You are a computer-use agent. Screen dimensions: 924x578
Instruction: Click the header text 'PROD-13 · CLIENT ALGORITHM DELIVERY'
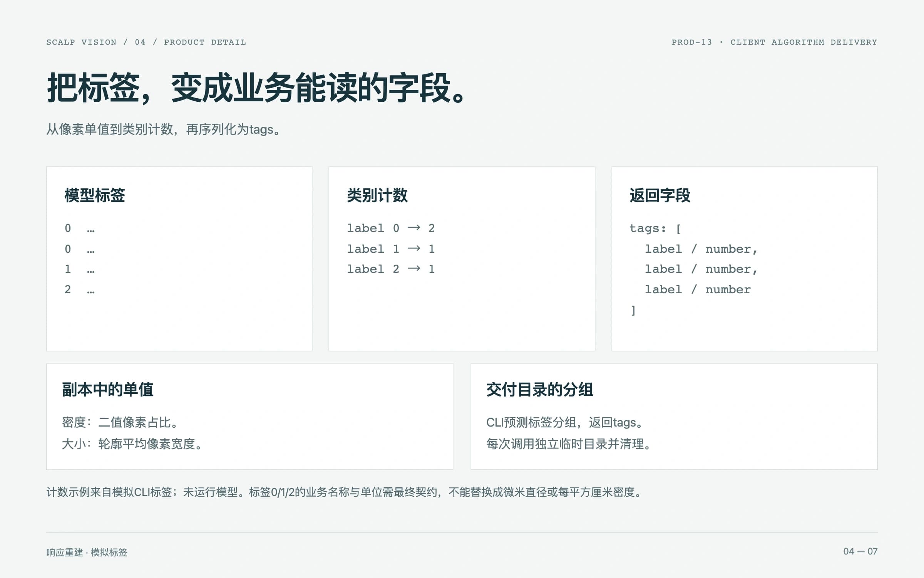point(774,42)
